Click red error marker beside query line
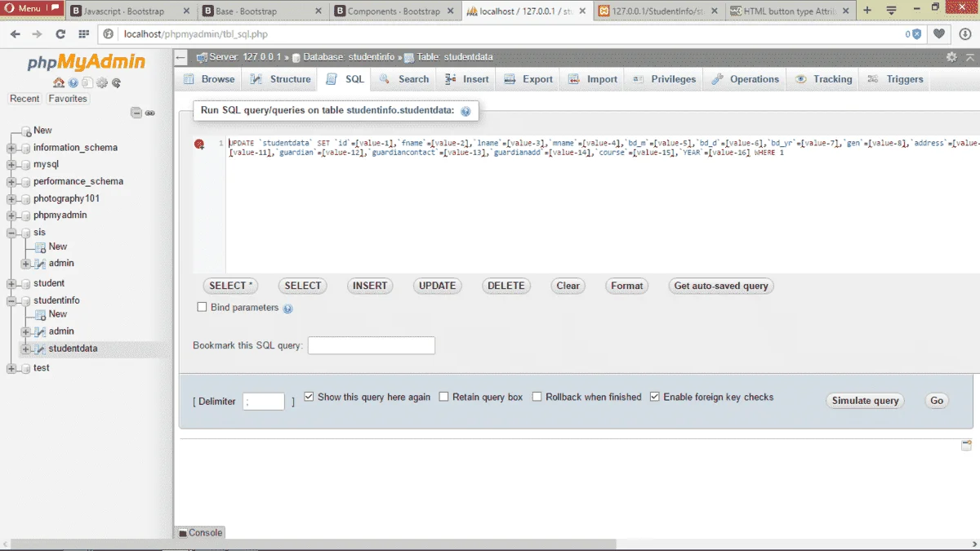Viewport: 980px width, 551px height. tap(199, 144)
